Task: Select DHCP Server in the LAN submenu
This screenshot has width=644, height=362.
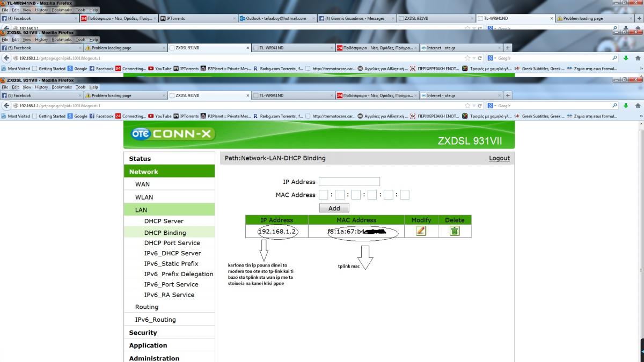Action: click(164, 221)
